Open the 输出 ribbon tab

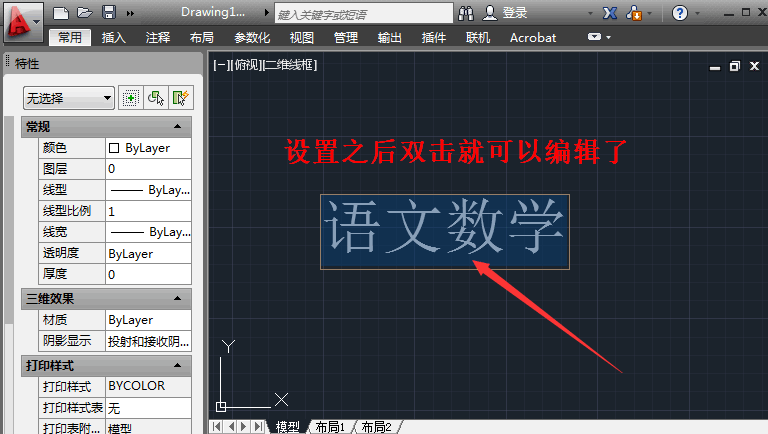390,37
